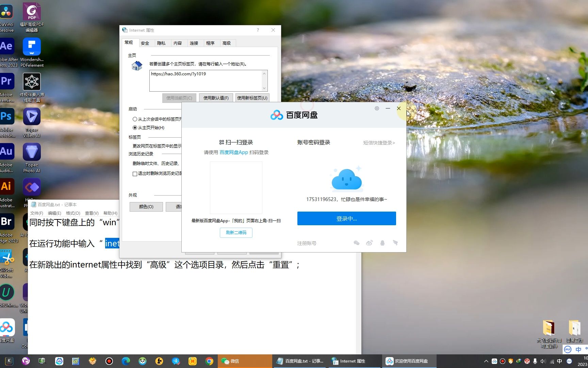Open the Baidu Netdisk desktop shortcut
The height and width of the screenshot is (368, 588).
(x=7, y=331)
